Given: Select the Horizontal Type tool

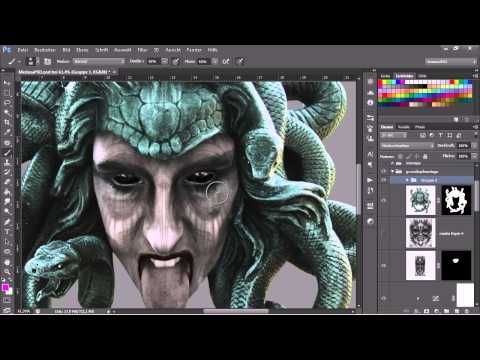Looking at the screenshot, I should pos(7,232).
